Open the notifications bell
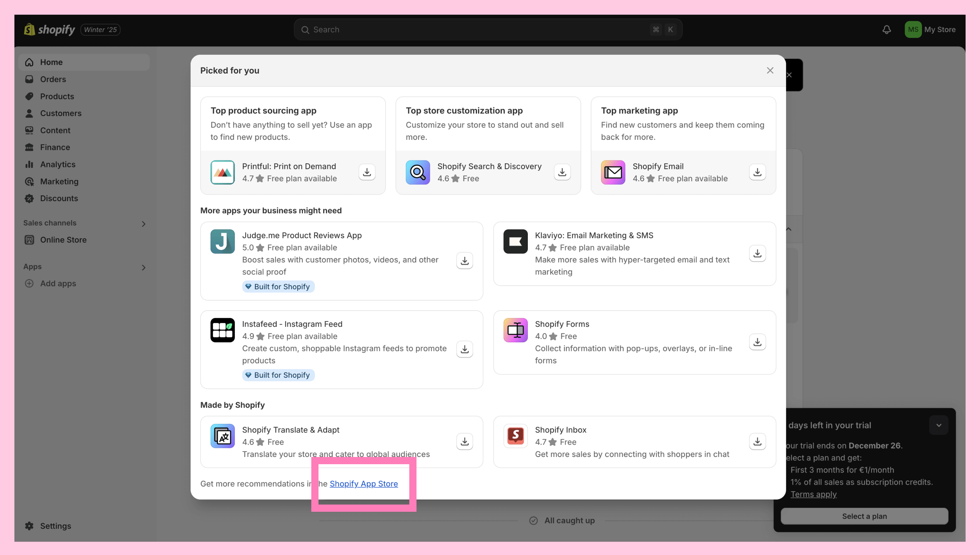 coord(886,30)
